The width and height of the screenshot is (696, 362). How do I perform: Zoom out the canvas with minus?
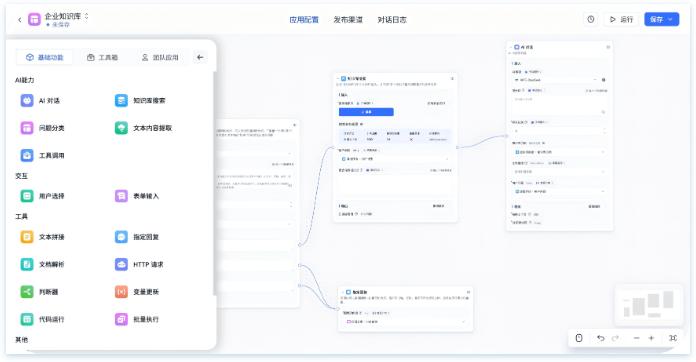coord(637,338)
